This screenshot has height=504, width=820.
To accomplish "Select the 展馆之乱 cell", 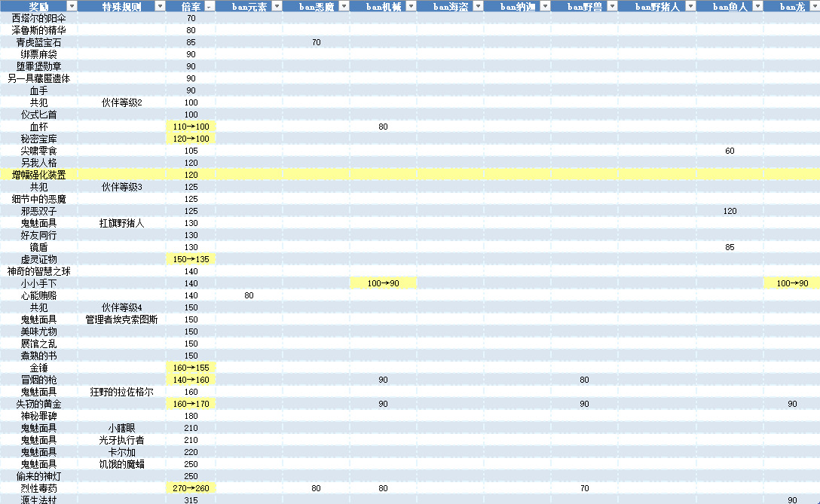I will click(x=38, y=343).
